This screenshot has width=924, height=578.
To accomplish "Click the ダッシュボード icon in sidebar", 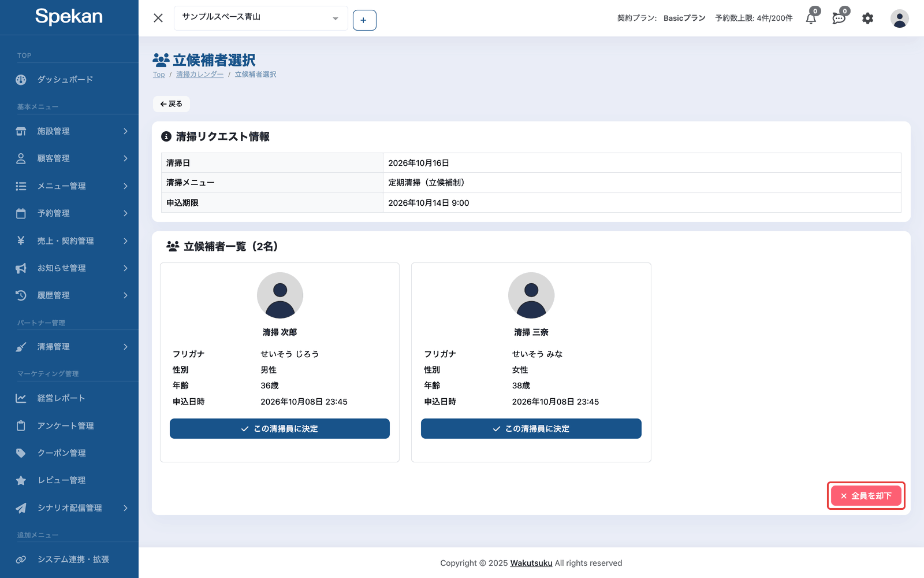I will pos(21,80).
